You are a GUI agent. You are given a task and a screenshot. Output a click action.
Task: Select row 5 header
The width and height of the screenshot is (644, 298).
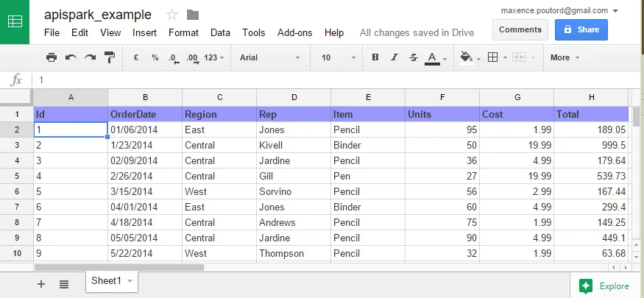[x=17, y=176]
